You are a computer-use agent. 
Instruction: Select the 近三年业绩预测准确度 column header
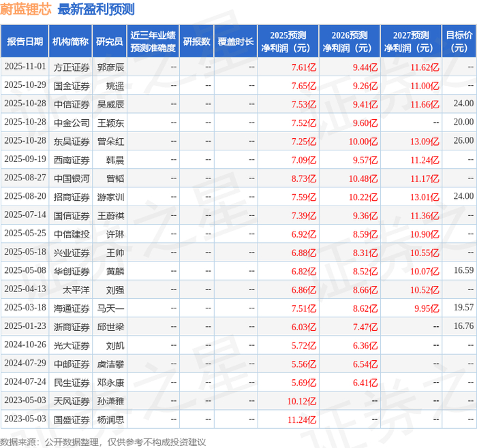(x=153, y=42)
